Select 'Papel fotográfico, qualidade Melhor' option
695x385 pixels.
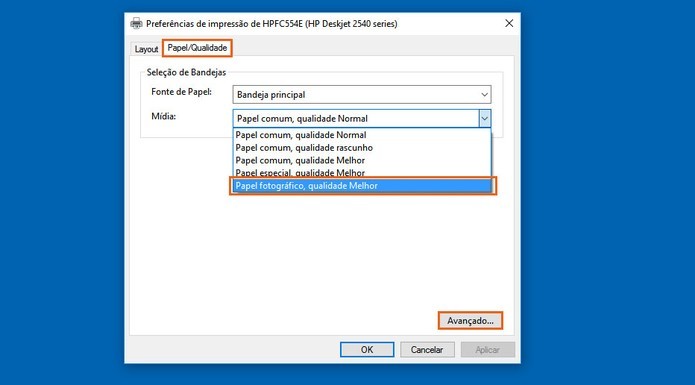(x=362, y=186)
